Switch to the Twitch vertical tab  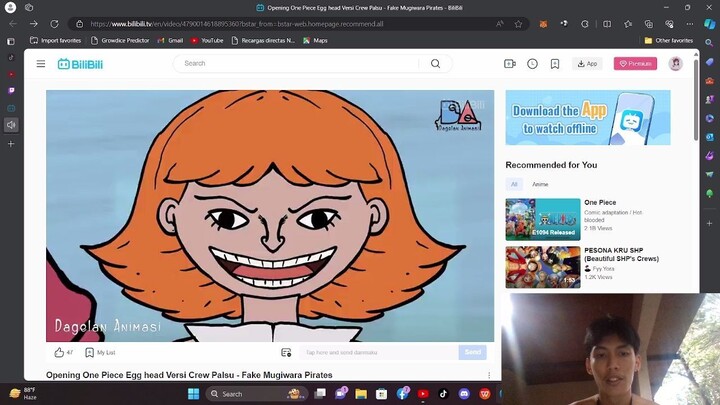[11, 90]
